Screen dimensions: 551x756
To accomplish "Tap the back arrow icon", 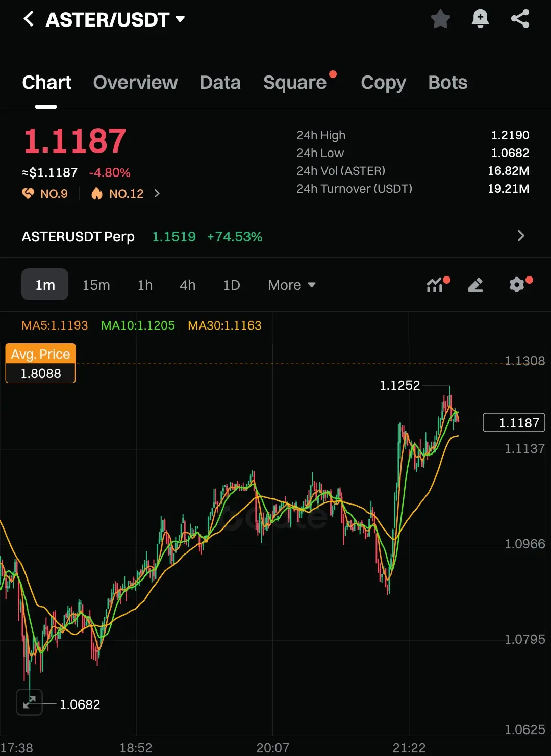I will pos(29,19).
